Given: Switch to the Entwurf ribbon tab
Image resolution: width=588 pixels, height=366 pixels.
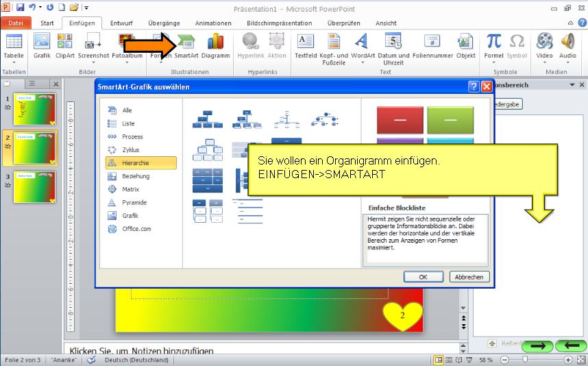Looking at the screenshot, I should tap(122, 23).
